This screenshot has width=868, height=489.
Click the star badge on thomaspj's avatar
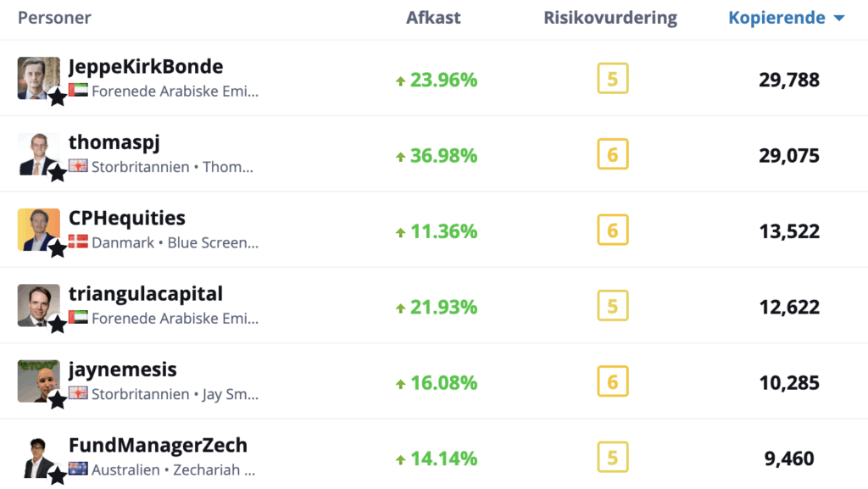(57, 173)
